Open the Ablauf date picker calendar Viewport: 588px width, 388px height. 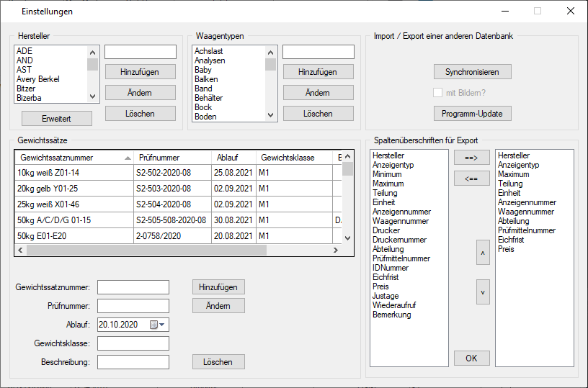pos(157,325)
